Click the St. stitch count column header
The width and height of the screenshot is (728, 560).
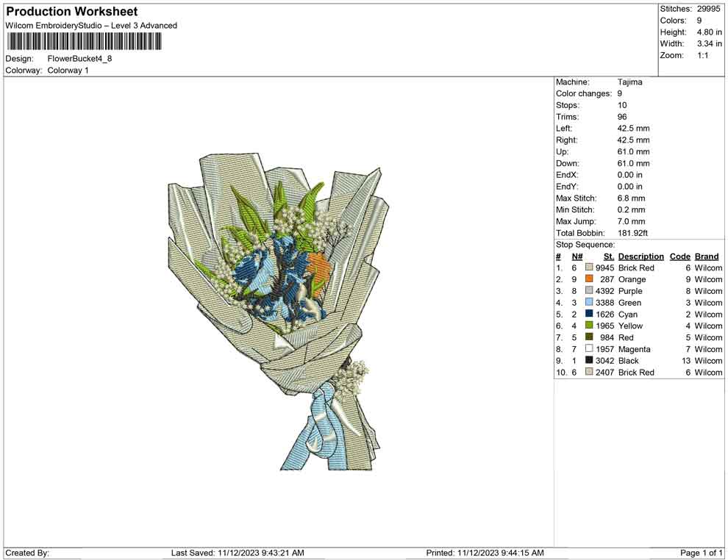608,256
